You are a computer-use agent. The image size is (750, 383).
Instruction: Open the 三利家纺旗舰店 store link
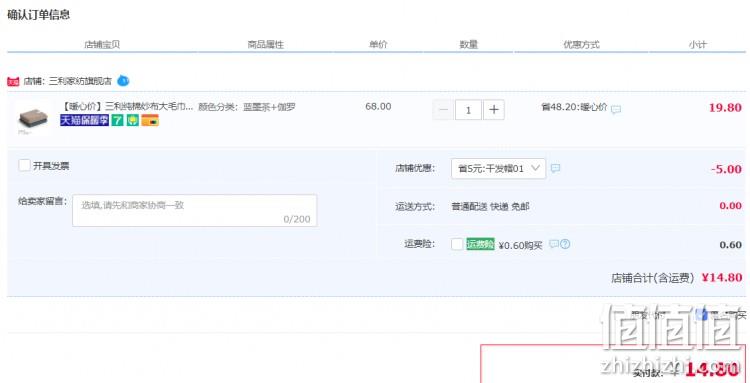(80, 81)
